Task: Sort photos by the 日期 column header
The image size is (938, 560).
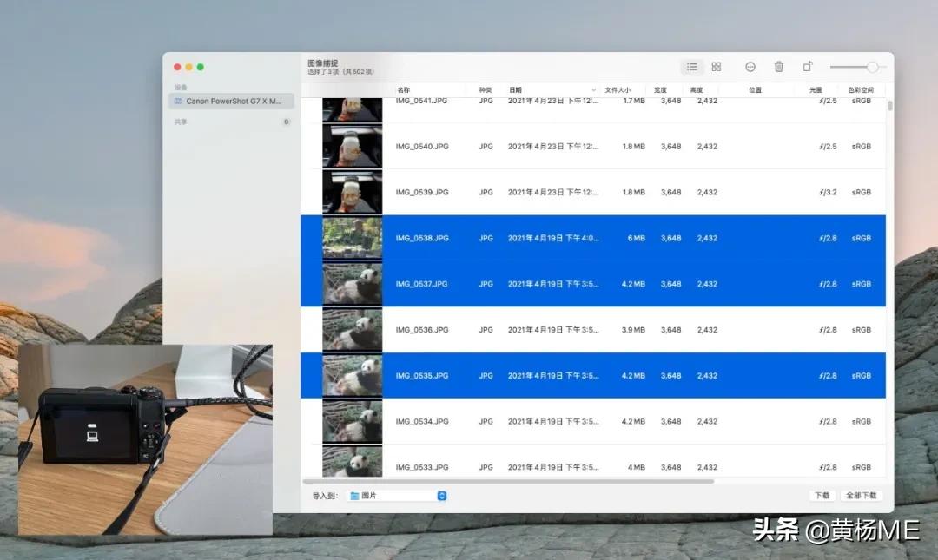Action: pos(515,89)
